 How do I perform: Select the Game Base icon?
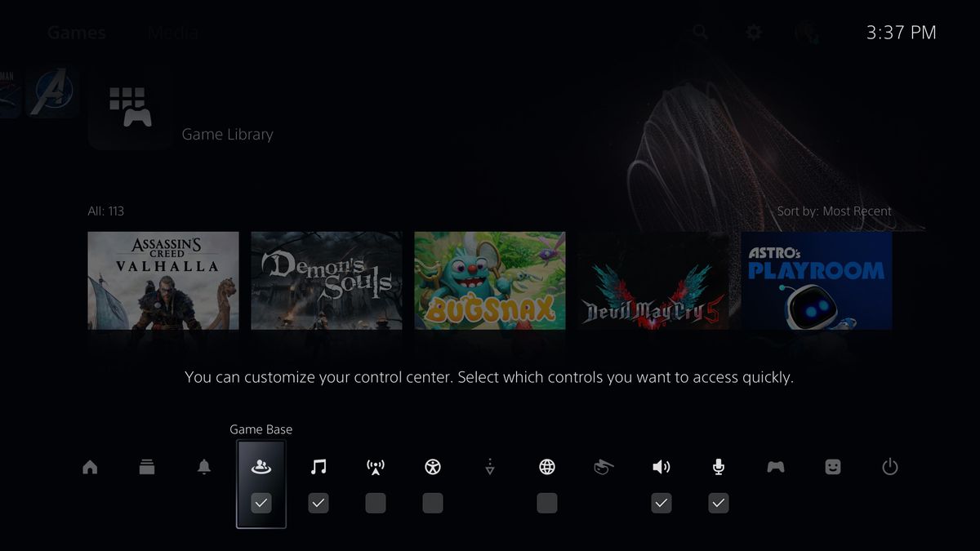point(261,466)
